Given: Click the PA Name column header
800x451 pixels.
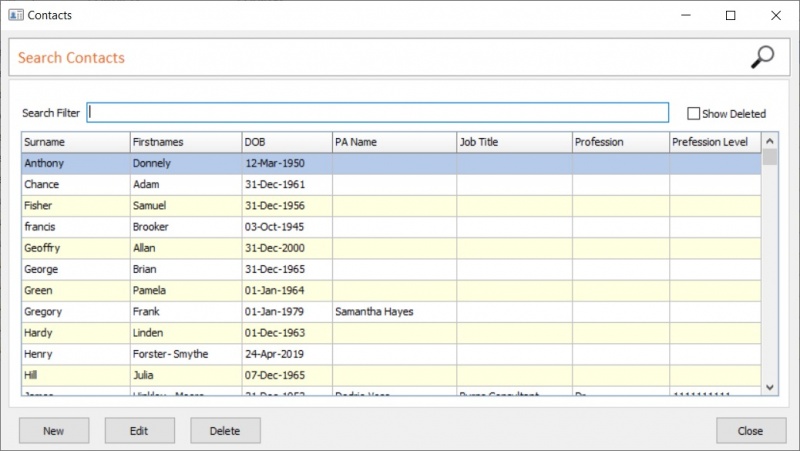Looking at the screenshot, I should [x=394, y=142].
